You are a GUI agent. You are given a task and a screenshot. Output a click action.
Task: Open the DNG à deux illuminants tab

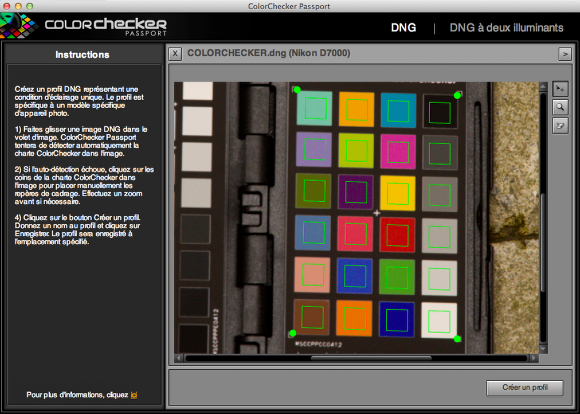point(506,28)
